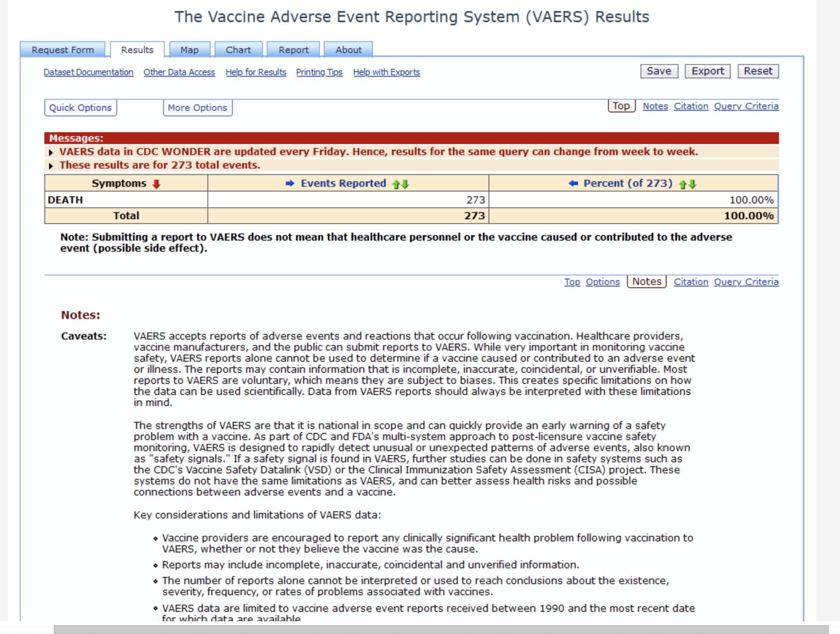Click the Total row label
840x634 pixels.
(126, 216)
